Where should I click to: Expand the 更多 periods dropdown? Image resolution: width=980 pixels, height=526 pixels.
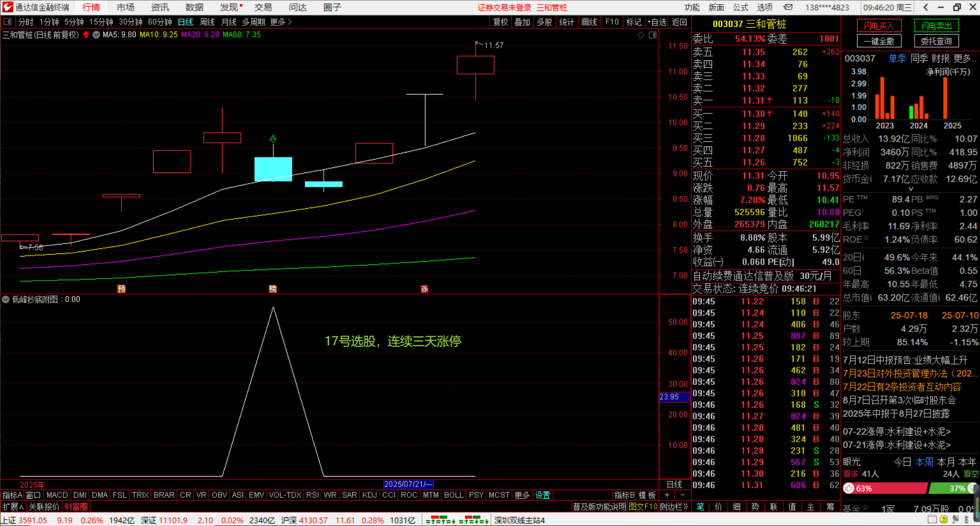281,22
